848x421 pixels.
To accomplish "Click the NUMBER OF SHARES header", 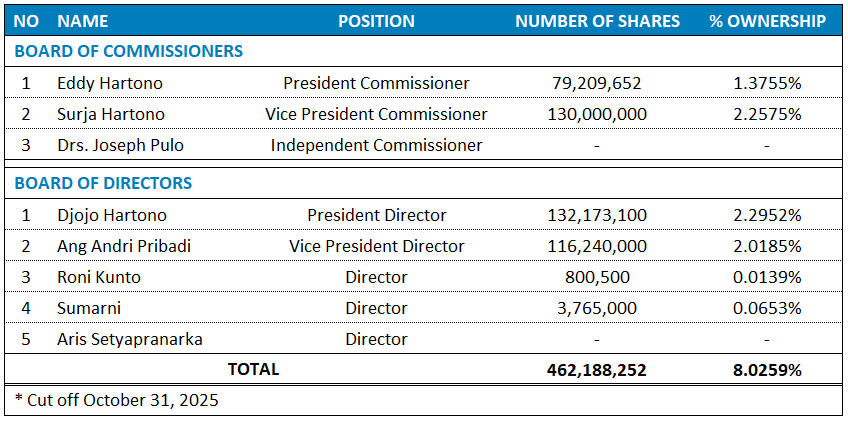I will tap(597, 21).
